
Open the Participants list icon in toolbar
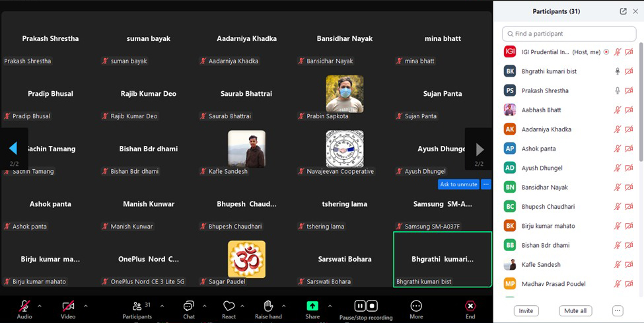pos(137,306)
